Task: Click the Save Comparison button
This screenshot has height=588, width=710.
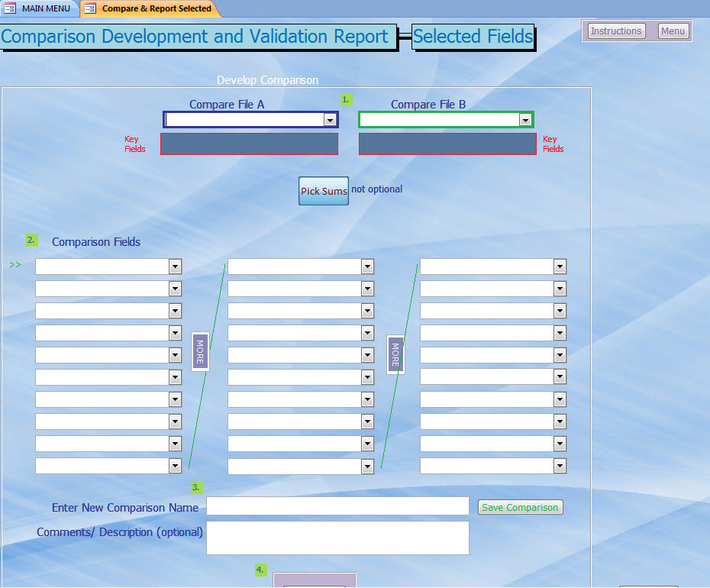Action: click(x=520, y=507)
